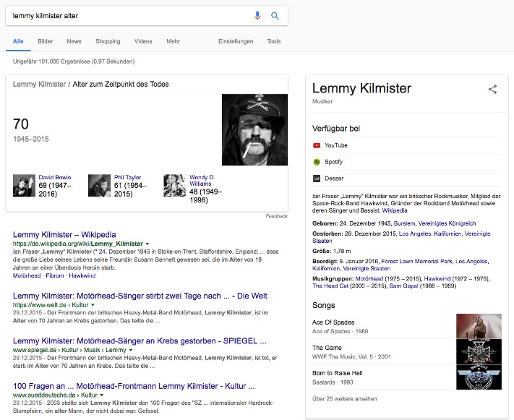514x420 pixels.
Task: Open the Hawkwind link under Musikgruppen
Action: [x=437, y=279]
